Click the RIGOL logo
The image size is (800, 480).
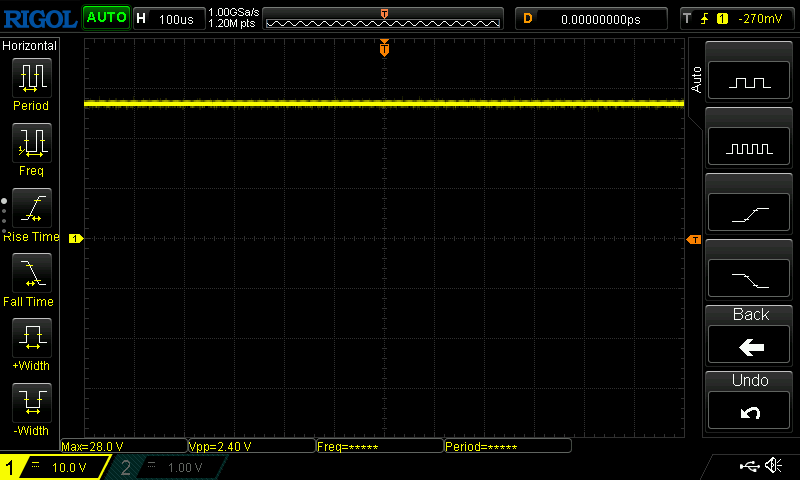pyautogui.click(x=40, y=19)
